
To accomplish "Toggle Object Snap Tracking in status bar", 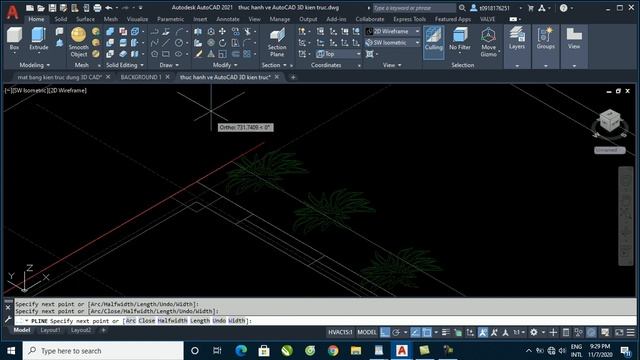I will pyautogui.click(x=415, y=333).
